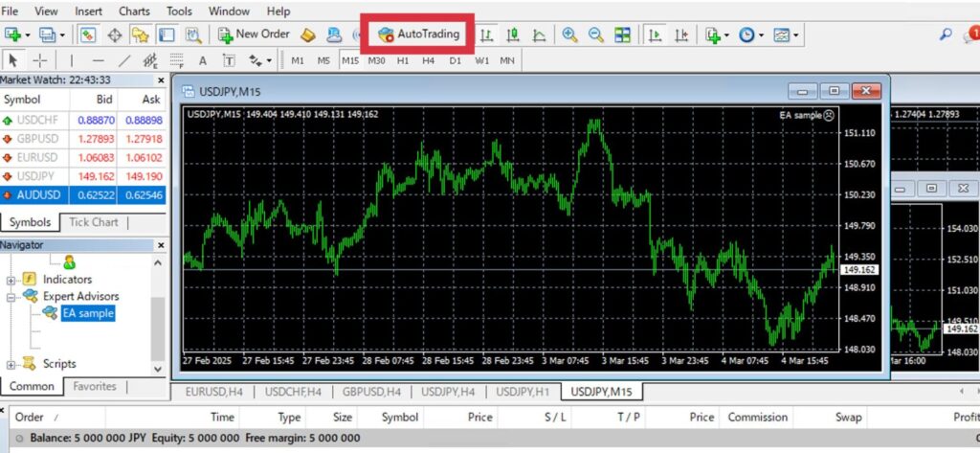The height and width of the screenshot is (453, 980).
Task: Tile windows with the grid icon
Action: click(622, 35)
